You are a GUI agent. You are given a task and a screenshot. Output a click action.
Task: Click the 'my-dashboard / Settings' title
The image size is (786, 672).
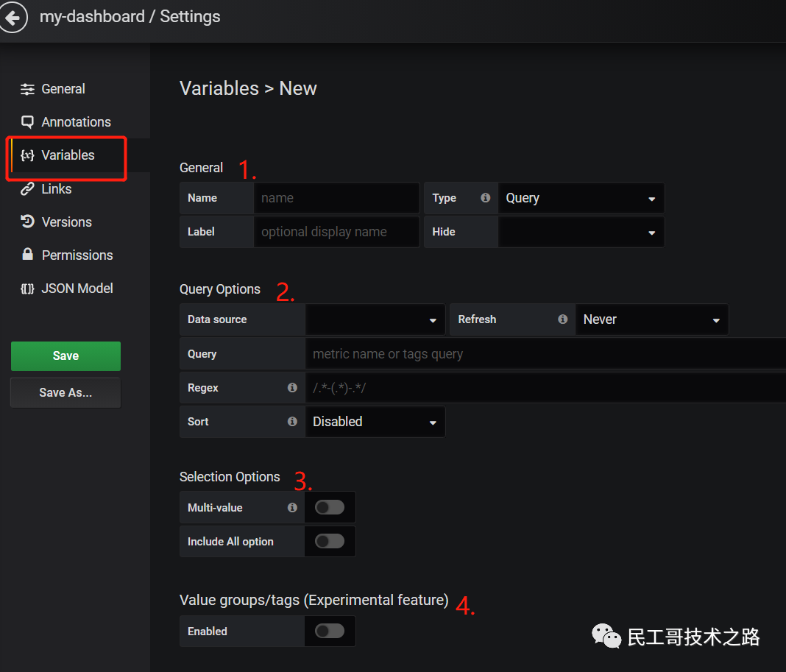130,16
